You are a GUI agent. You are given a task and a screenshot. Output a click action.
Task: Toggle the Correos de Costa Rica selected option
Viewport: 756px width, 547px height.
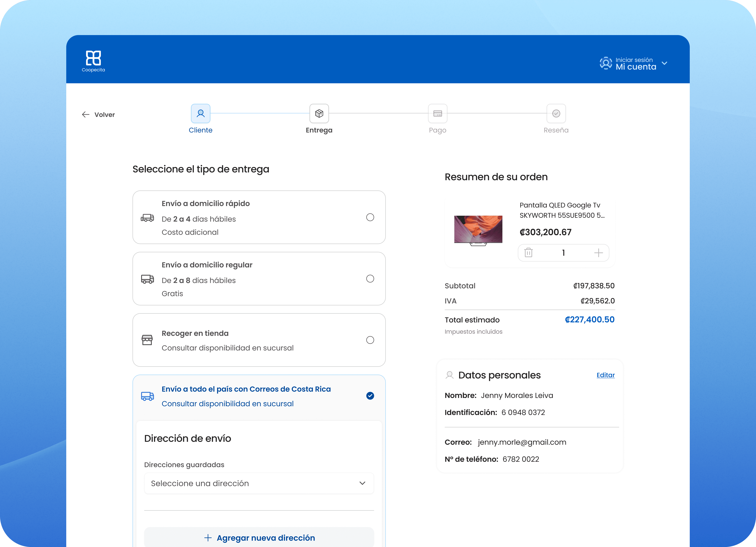coord(370,396)
